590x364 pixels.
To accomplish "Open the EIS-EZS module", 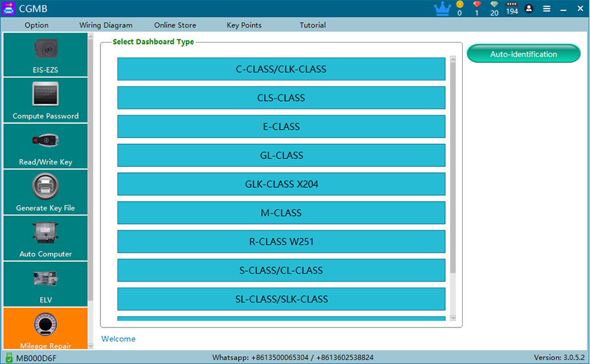I will (x=45, y=55).
